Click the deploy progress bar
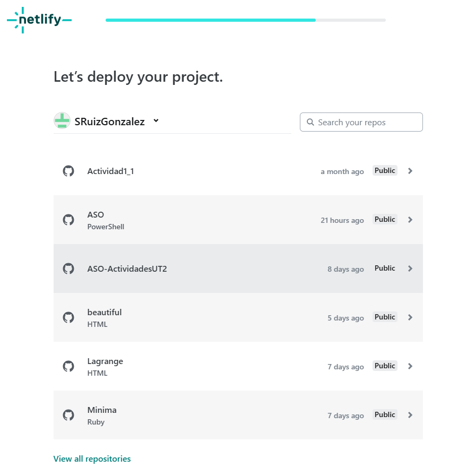The image size is (458, 476). pyautogui.click(x=245, y=20)
